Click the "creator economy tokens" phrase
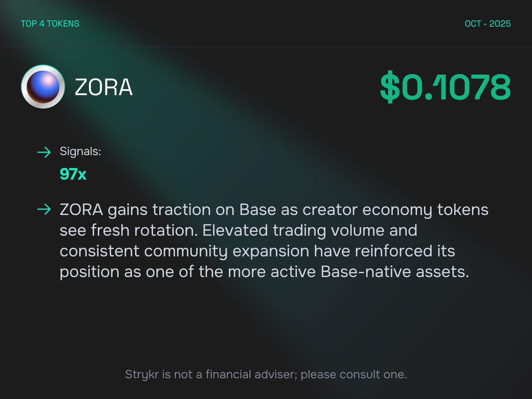Screen dimensions: 532x399 (x=395, y=210)
